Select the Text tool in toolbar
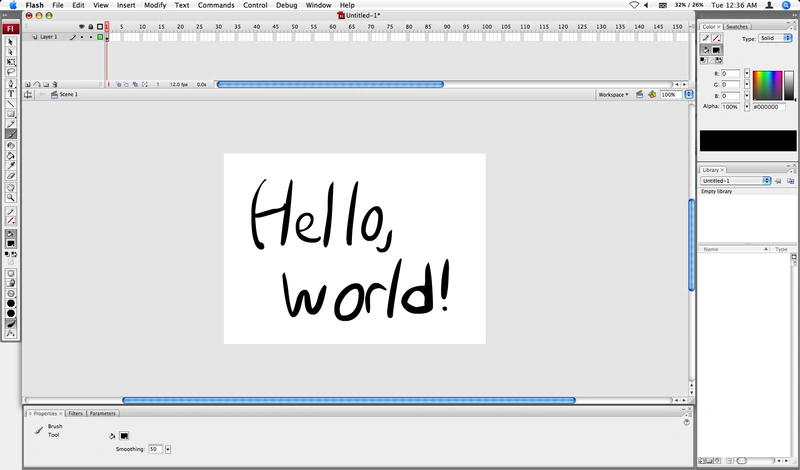The width and height of the screenshot is (800, 470). coord(11,93)
